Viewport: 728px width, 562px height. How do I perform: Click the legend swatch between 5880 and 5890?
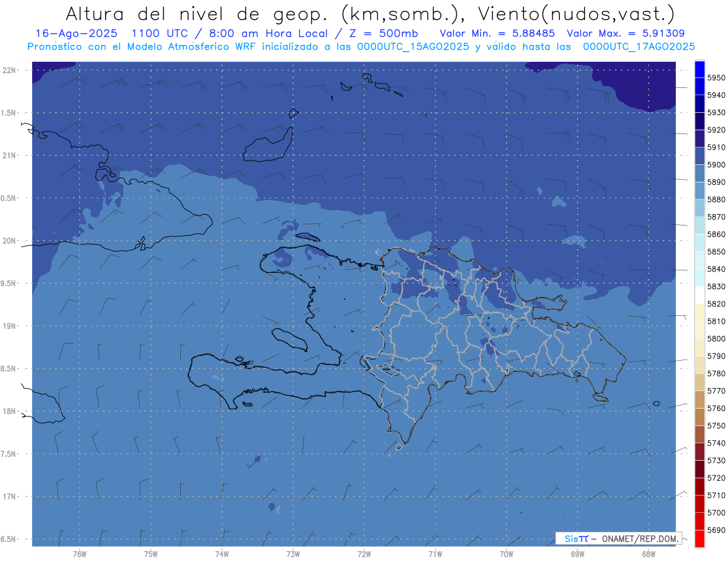[x=699, y=191]
